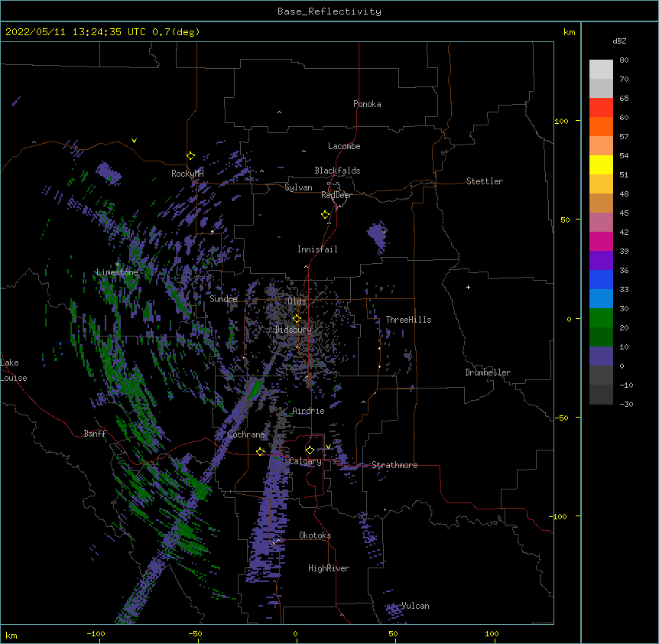Click the ThreeHills town label
The image size is (659, 644).
[408, 320]
